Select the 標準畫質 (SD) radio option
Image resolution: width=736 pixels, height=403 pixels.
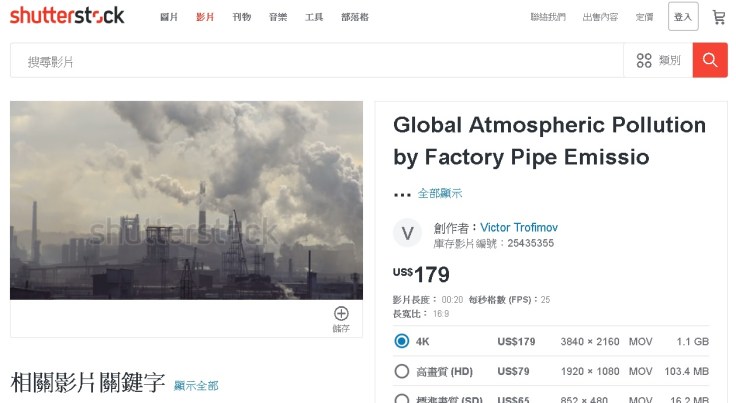402,399
